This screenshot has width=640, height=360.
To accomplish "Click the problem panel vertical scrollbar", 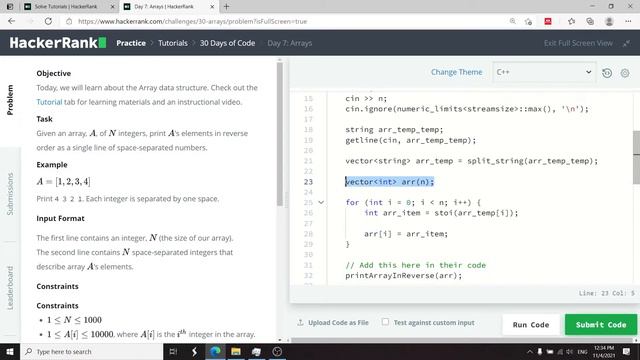I will (x=280, y=133).
